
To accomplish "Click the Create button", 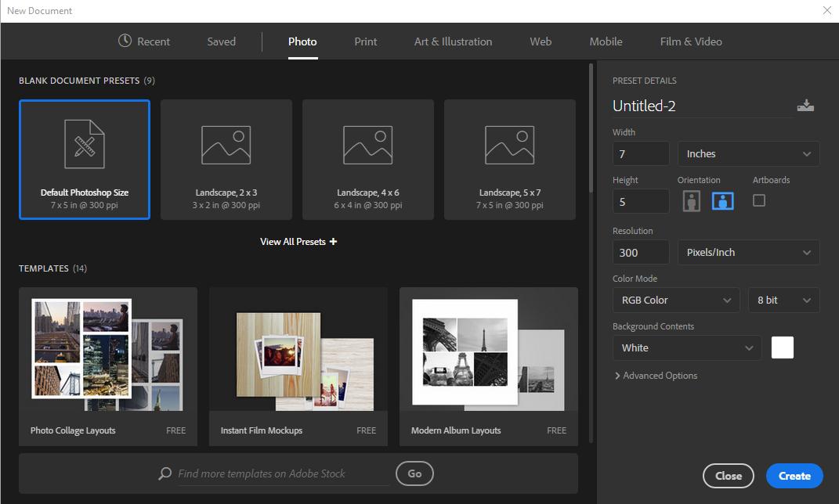I will (x=794, y=475).
